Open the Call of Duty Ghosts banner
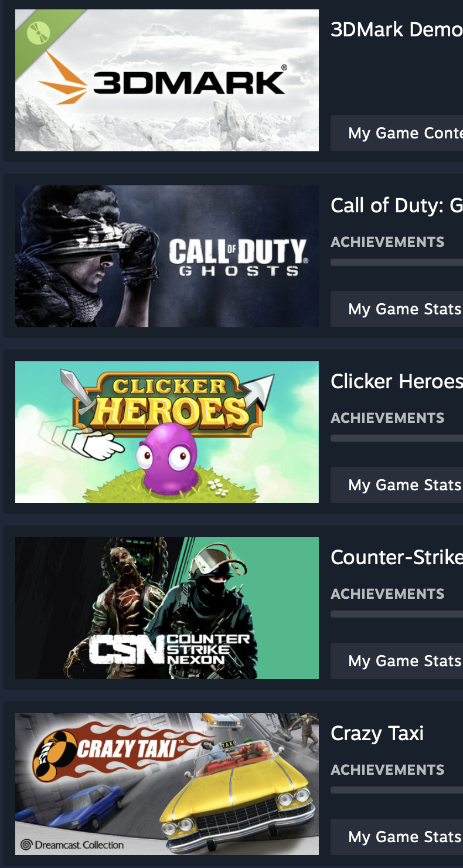This screenshot has height=868, width=463. click(167, 256)
